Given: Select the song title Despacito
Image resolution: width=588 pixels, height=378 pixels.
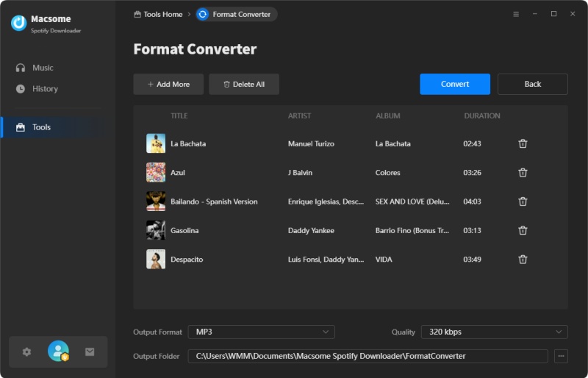Looking at the screenshot, I should [187, 260].
